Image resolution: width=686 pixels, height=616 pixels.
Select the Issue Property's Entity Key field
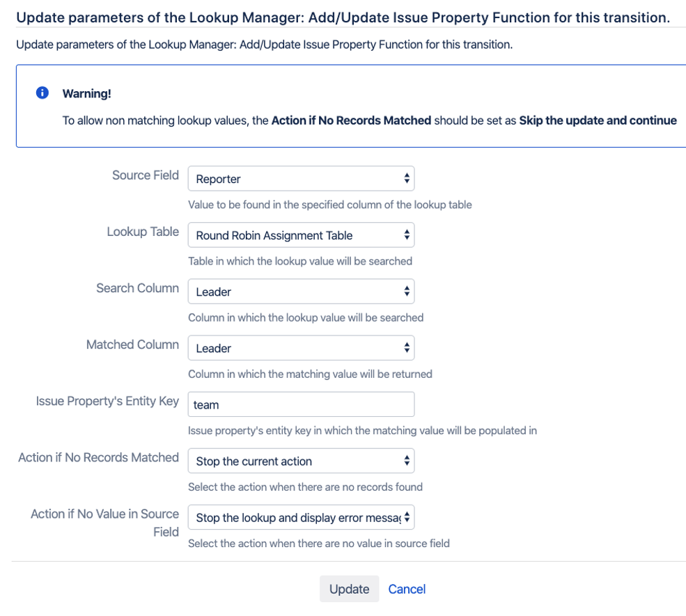point(301,404)
